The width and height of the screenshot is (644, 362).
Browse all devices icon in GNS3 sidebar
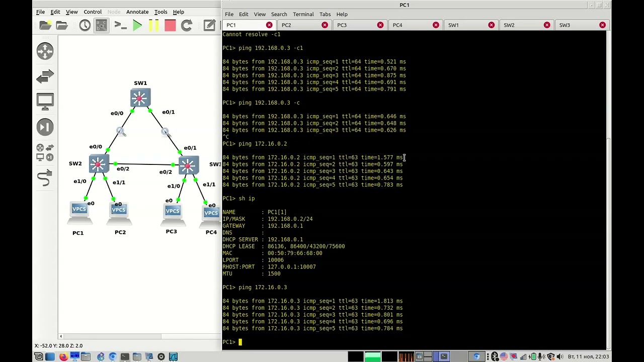(x=45, y=152)
